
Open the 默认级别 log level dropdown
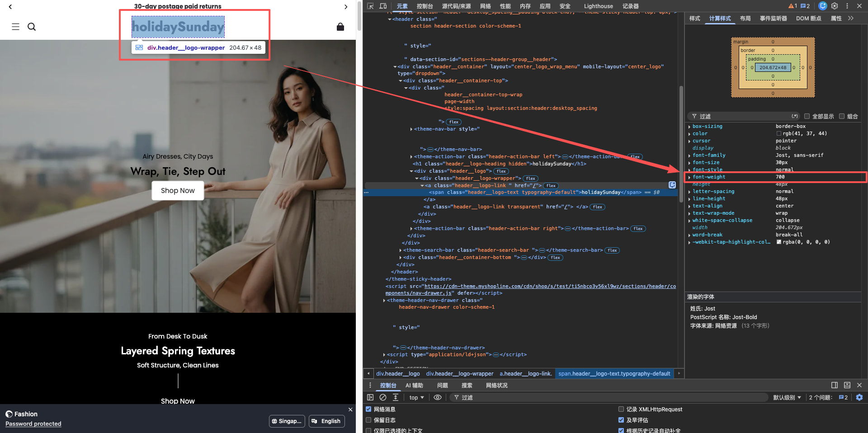click(x=787, y=397)
